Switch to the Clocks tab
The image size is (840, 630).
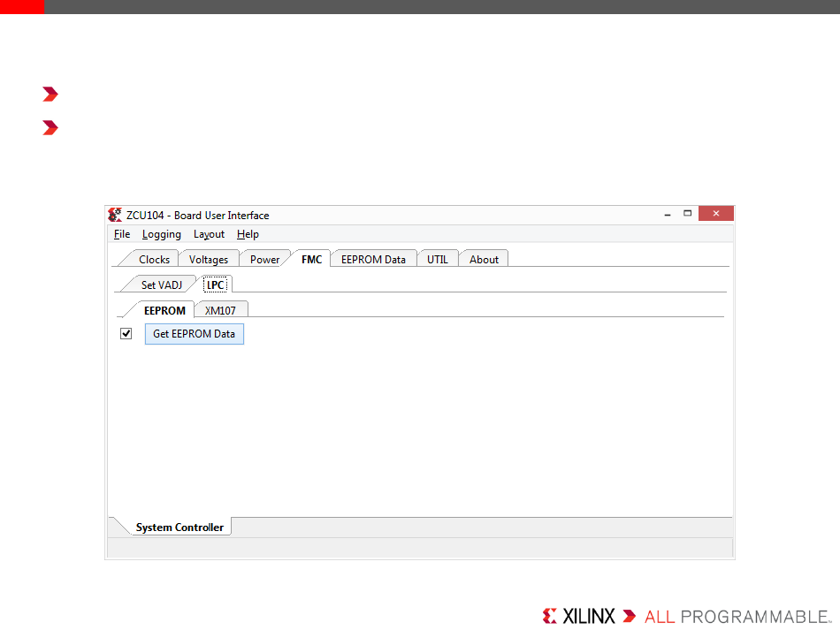click(x=154, y=260)
